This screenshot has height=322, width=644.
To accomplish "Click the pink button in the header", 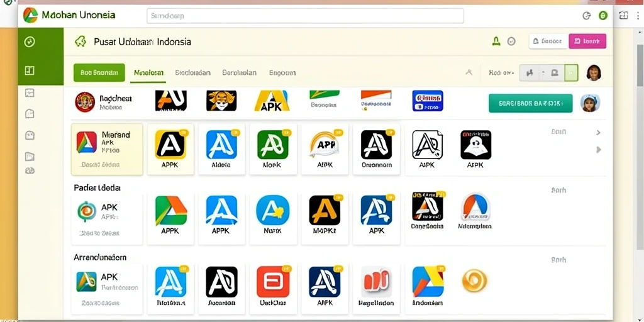I will click(x=587, y=41).
